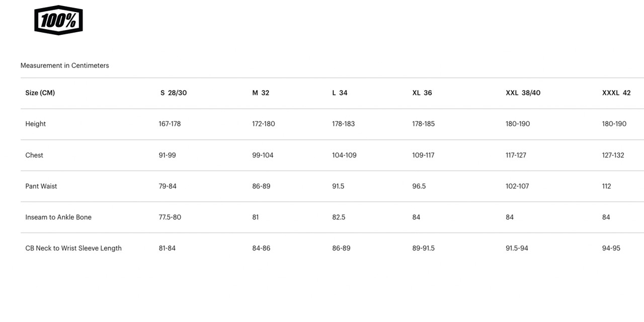
Task: Click the 127-132 chest value for XXXL
Action: [x=613, y=155]
